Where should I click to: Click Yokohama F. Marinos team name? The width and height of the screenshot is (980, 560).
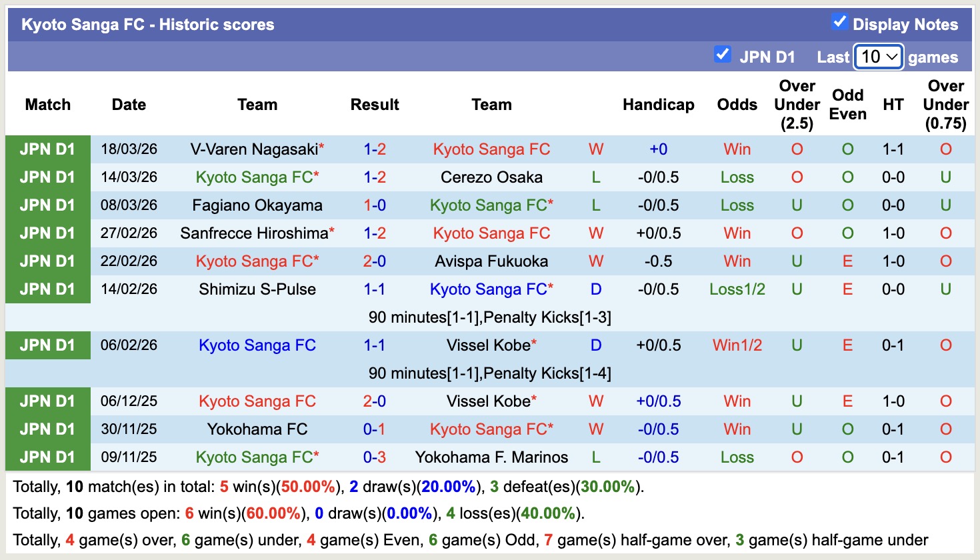(x=491, y=457)
